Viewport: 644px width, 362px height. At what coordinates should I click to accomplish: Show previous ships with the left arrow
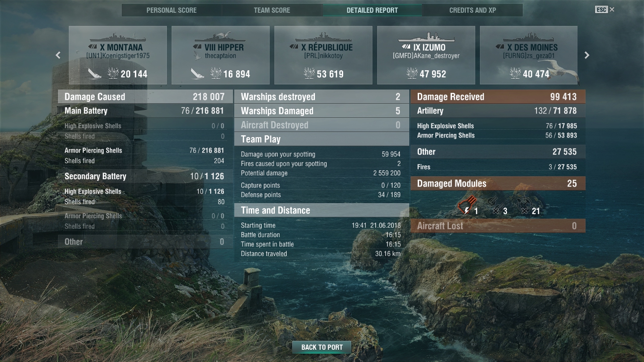tap(58, 55)
